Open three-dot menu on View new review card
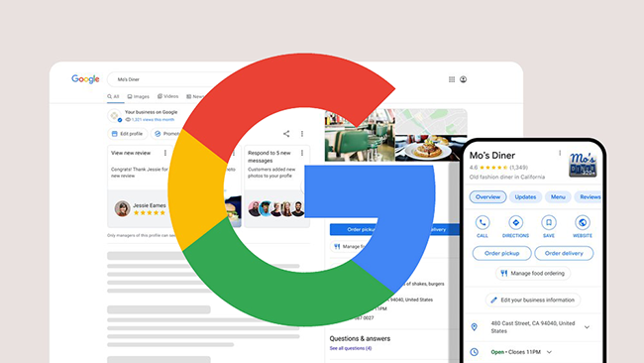The height and width of the screenshot is (363, 644). [165, 153]
